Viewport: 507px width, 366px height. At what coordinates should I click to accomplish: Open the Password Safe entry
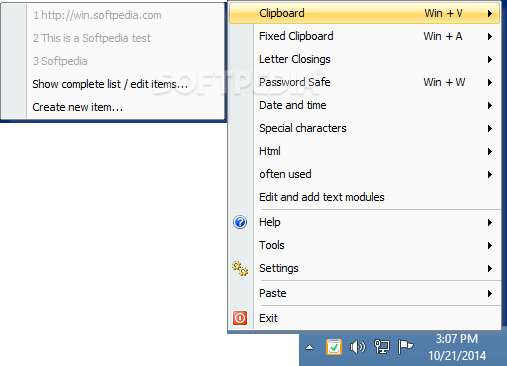pos(365,82)
